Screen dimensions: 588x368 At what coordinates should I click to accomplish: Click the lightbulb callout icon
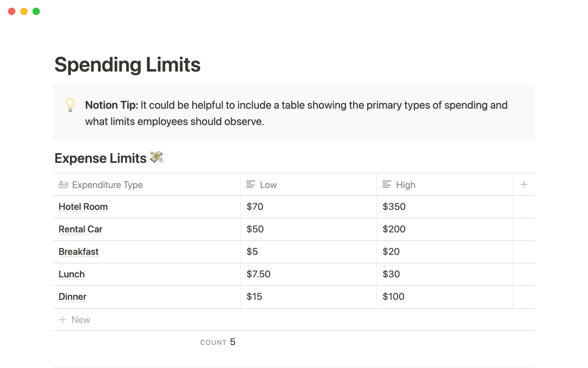point(70,105)
